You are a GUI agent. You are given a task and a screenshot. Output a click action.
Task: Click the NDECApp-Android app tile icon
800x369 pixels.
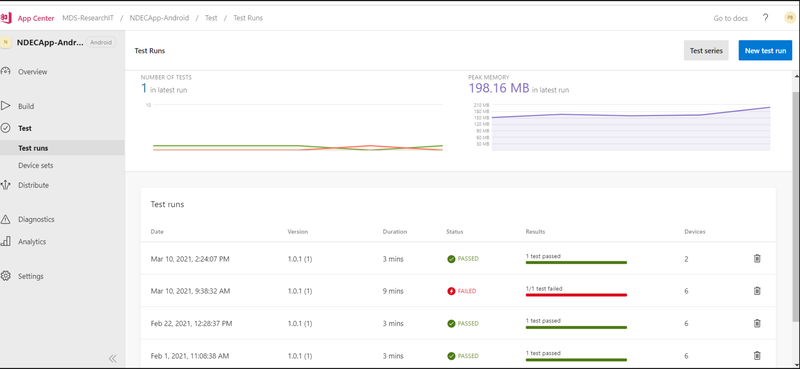pyautogui.click(x=6, y=42)
